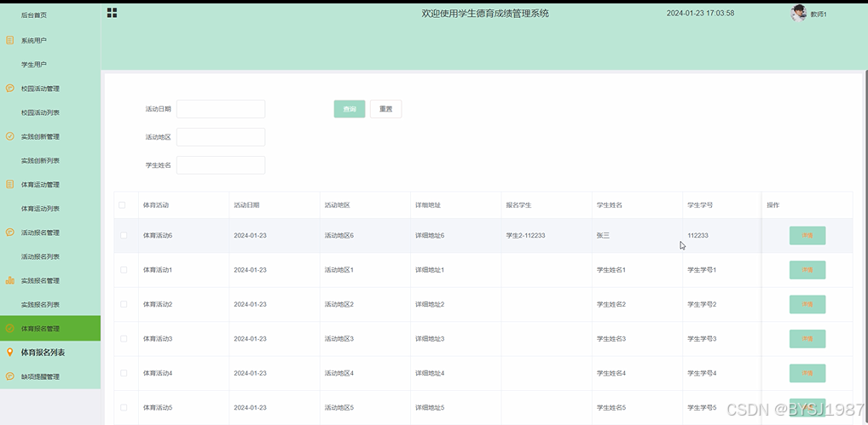The width and height of the screenshot is (868, 425).
Task: Click the 实践报名管理 bar chart icon
Action: point(9,280)
